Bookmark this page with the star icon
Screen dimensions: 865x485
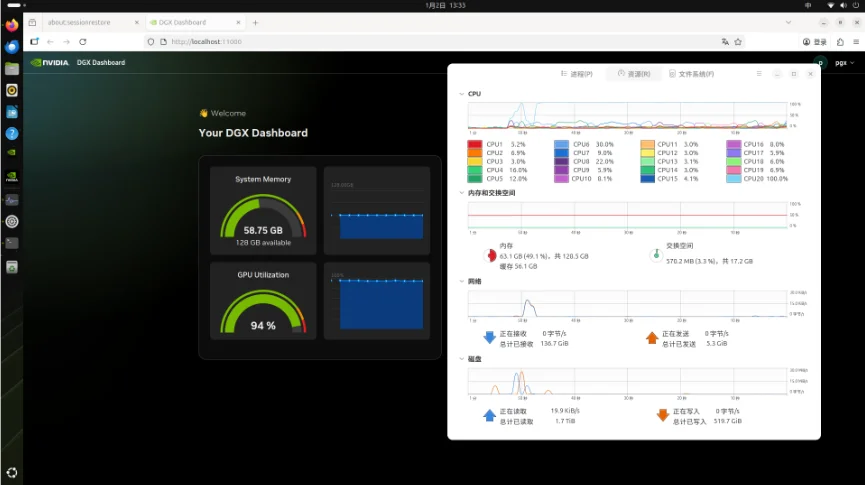pos(738,42)
